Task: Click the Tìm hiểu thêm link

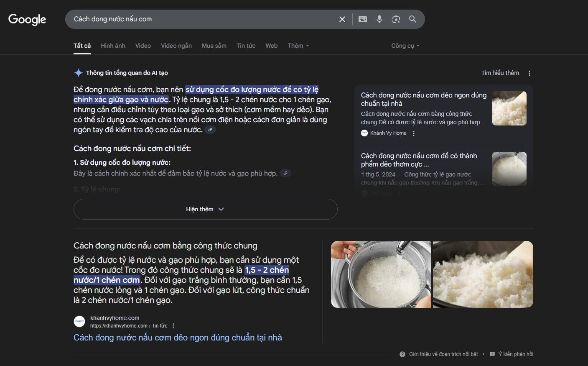Action: (x=500, y=73)
